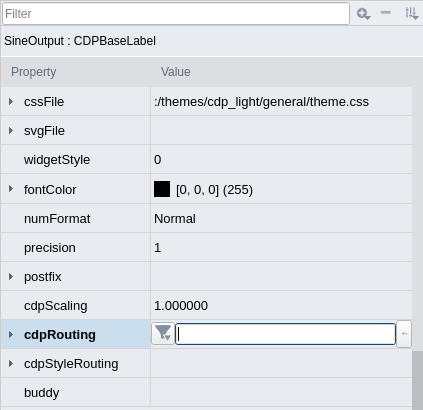The width and height of the screenshot is (423, 410).
Task: Click in the Filter search field
Action: tap(176, 14)
